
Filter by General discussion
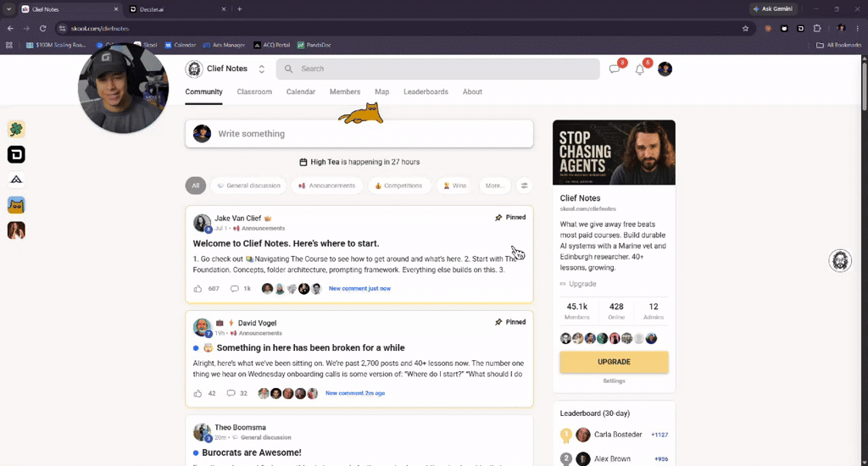[248, 186]
